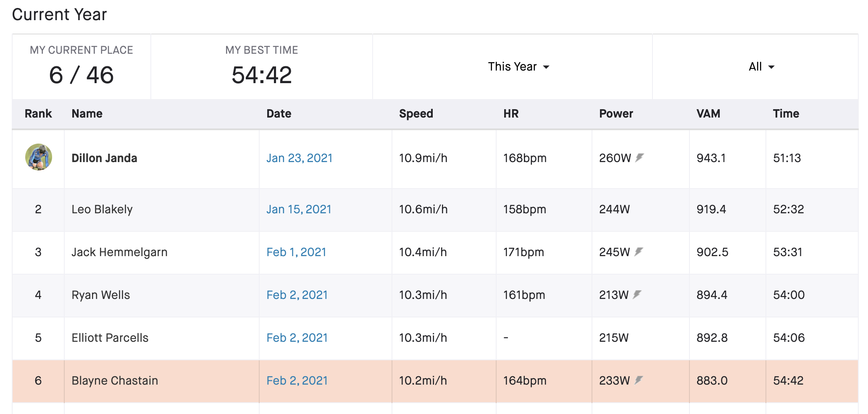The width and height of the screenshot is (868, 414).
Task: Click the VAM value 902.5
Action: [713, 252]
